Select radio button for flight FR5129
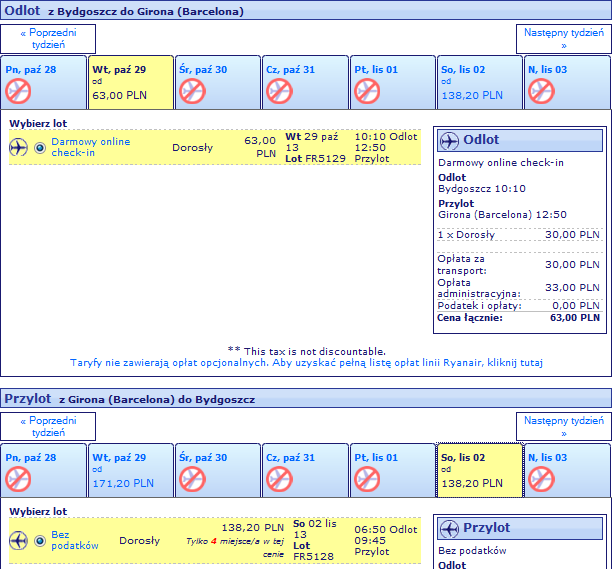This screenshot has width=612, height=569. [x=40, y=148]
